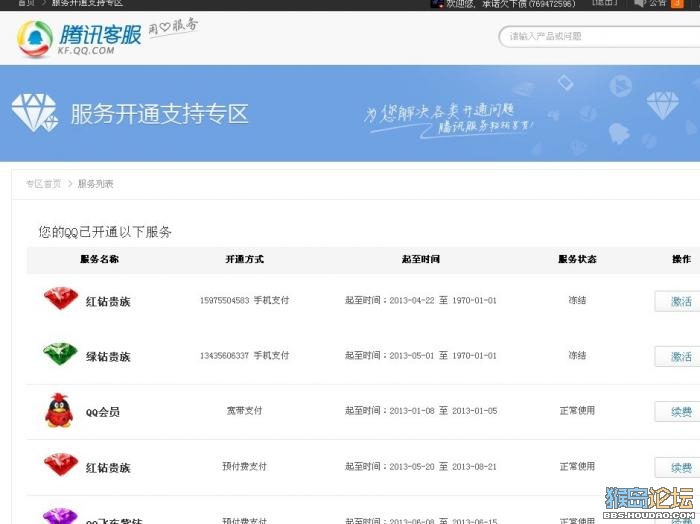Click the 13435606337 手机支付 cell
The image size is (700, 524).
244,356
